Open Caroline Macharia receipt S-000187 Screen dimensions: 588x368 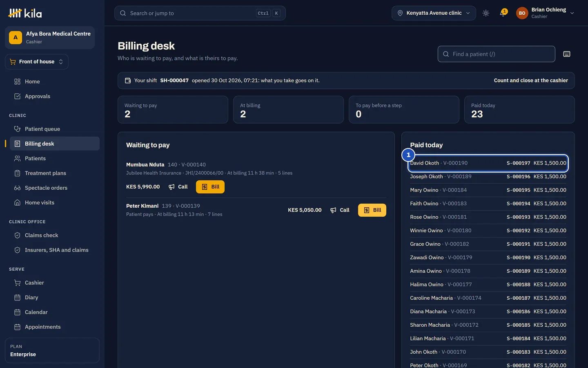488,298
